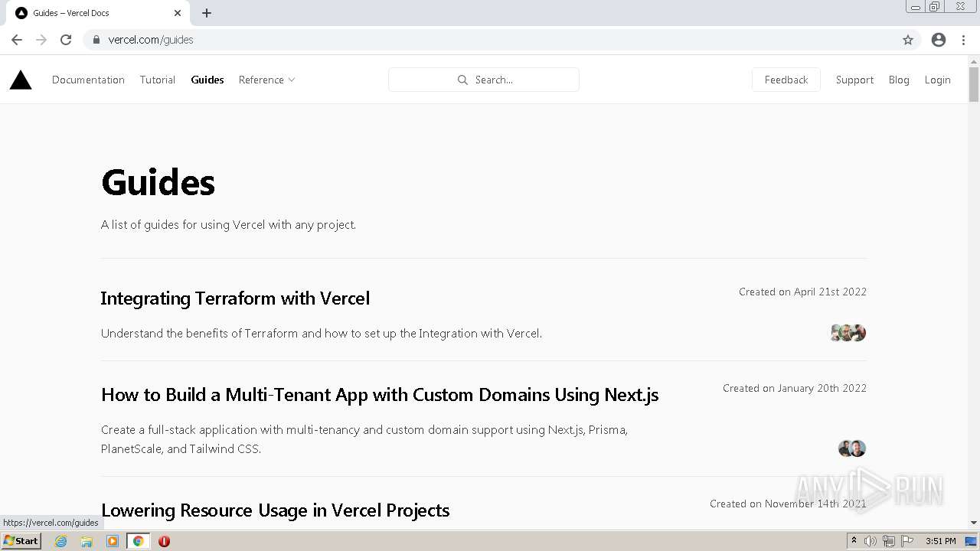The height and width of the screenshot is (551, 980).
Task: Click 'Created on January 20th 2022' text
Action: point(795,388)
